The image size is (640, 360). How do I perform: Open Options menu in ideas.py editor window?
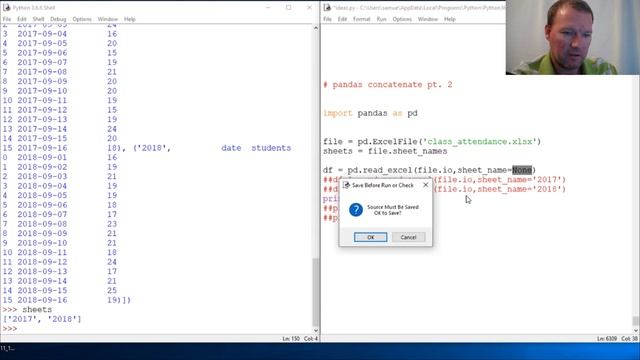point(402,19)
